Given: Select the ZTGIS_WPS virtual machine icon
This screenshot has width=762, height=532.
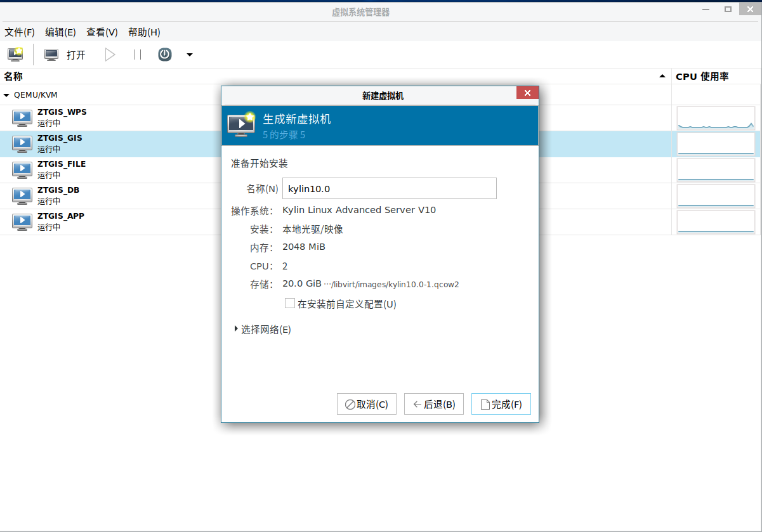Looking at the screenshot, I should coord(22,117).
